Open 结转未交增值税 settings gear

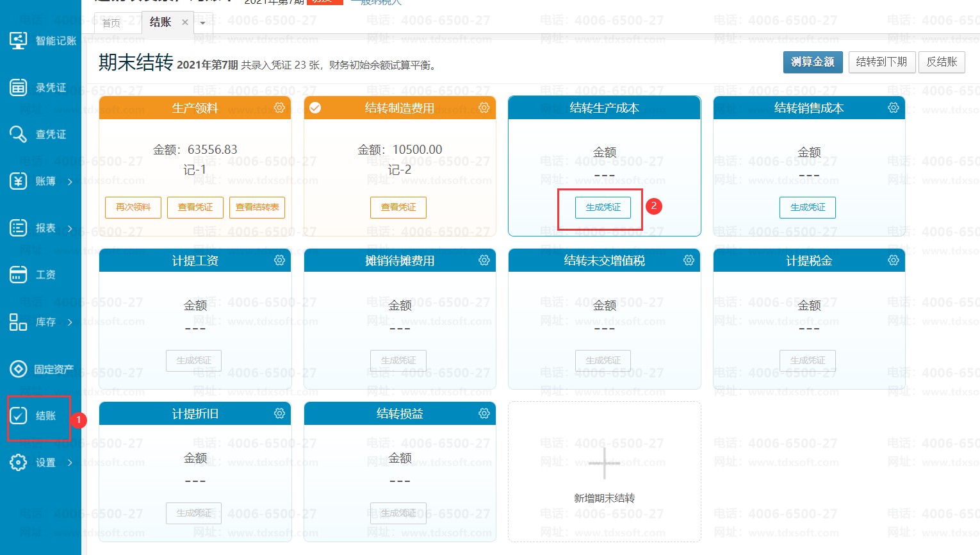click(x=689, y=260)
